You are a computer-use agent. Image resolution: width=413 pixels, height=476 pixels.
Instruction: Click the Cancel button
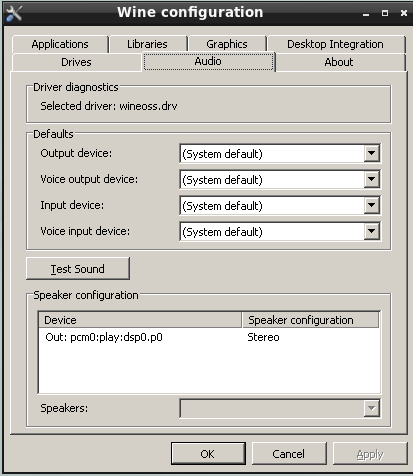click(x=289, y=454)
